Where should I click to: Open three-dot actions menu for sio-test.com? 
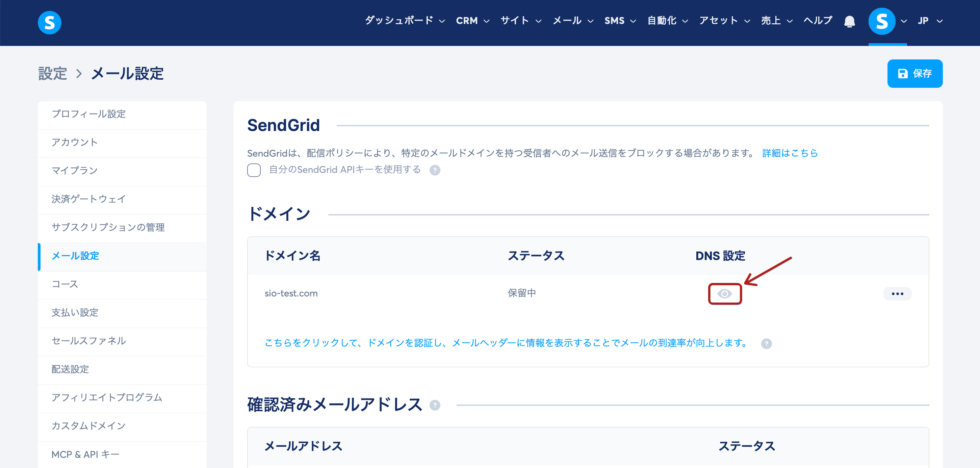tap(897, 294)
